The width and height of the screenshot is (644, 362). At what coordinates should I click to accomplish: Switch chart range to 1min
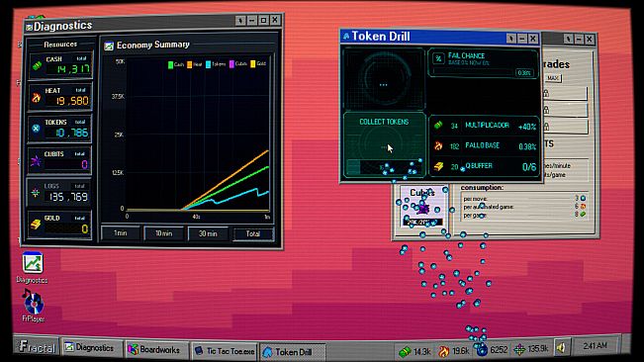point(121,233)
